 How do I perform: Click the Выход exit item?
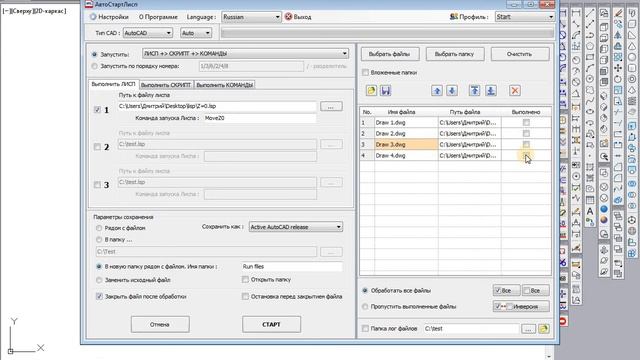[298, 17]
